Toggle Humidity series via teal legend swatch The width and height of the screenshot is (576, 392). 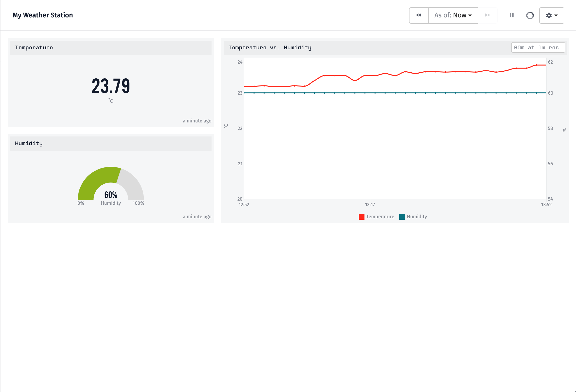[x=402, y=217]
